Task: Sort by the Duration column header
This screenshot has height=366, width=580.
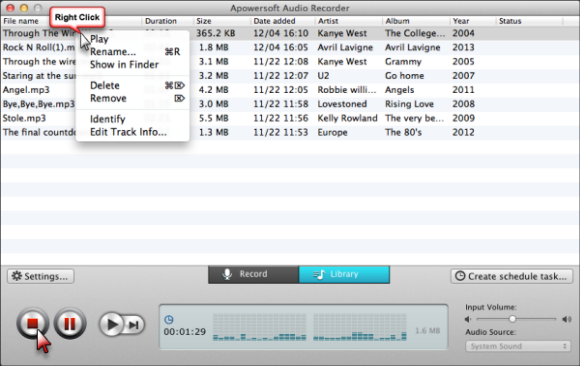Action: click(x=161, y=21)
